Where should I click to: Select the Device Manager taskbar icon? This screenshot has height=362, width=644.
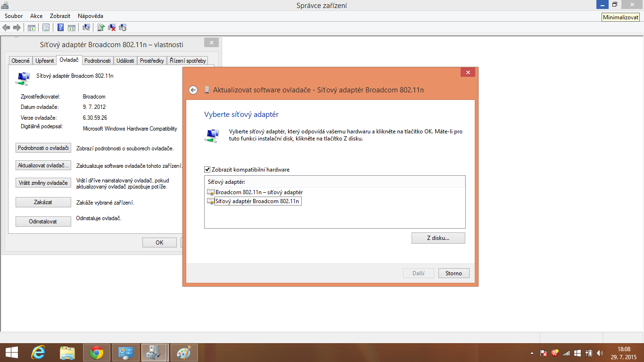(x=154, y=353)
